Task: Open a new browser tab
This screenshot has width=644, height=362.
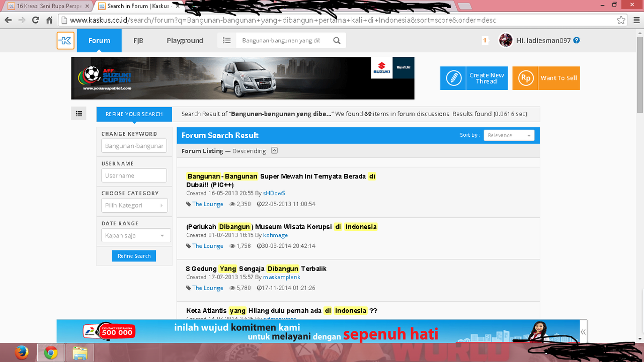Action: coord(465,6)
